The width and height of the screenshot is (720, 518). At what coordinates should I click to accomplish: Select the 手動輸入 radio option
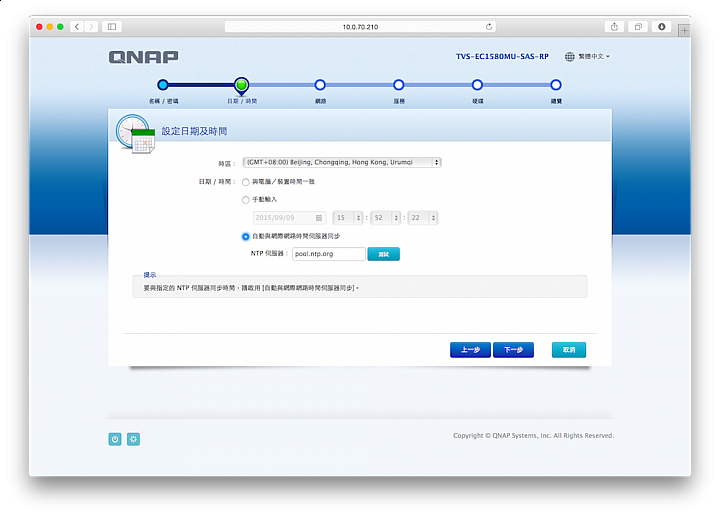(x=246, y=200)
